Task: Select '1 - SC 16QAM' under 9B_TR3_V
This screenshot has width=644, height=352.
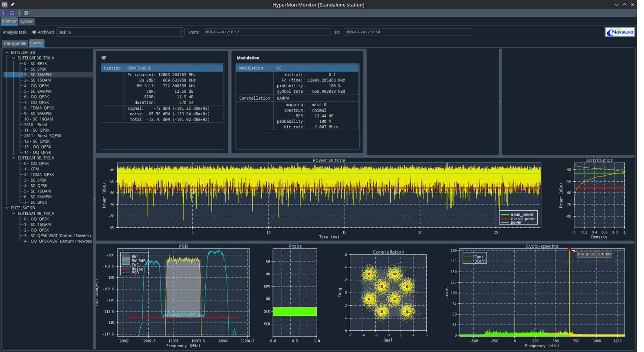Action: click(x=37, y=225)
